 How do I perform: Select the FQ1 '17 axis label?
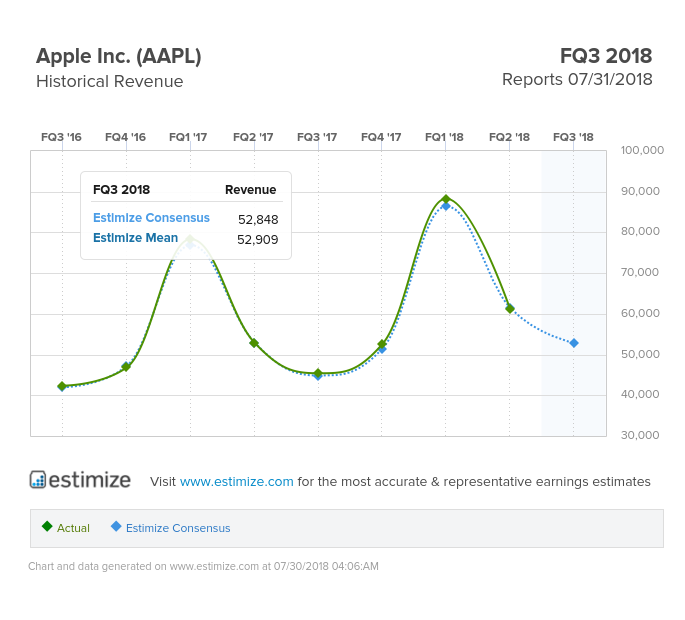pos(188,137)
